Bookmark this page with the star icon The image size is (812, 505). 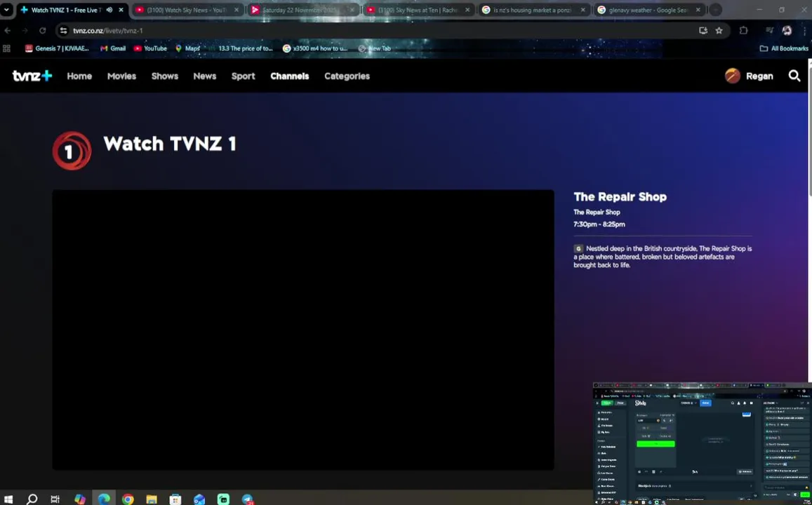pyautogui.click(x=719, y=31)
